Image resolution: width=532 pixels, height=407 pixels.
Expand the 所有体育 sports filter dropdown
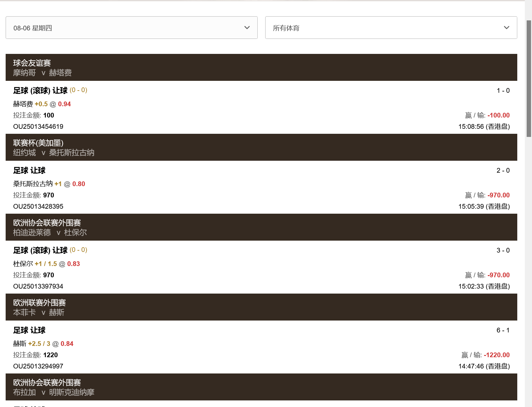pyautogui.click(x=391, y=28)
